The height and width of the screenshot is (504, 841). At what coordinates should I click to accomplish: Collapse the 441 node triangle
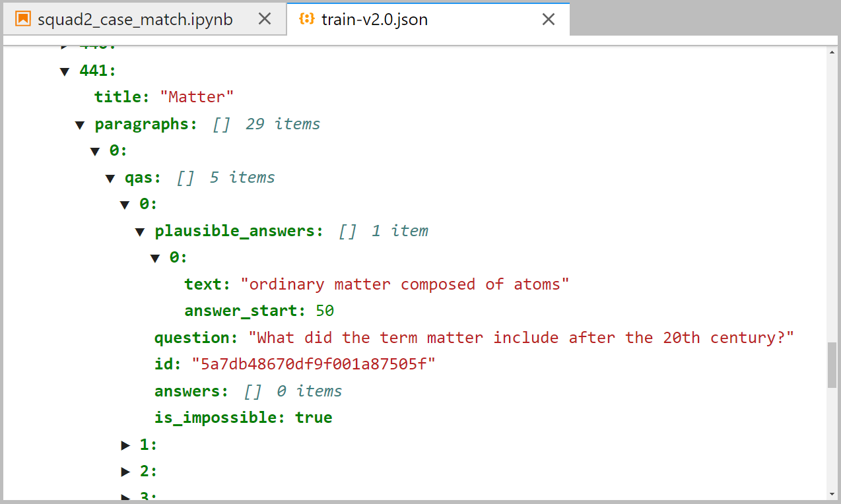pyautogui.click(x=65, y=71)
